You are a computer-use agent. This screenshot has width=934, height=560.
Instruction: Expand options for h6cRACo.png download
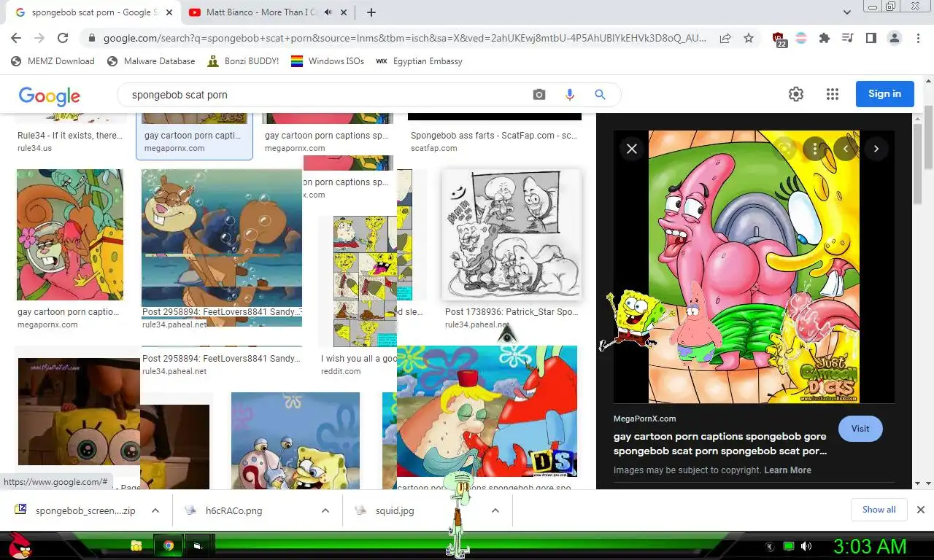(x=325, y=510)
